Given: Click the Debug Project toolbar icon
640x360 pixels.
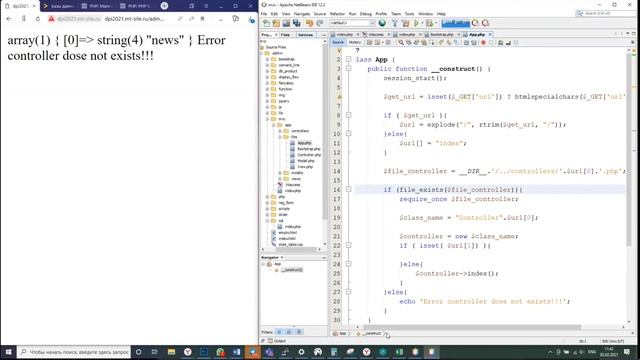Looking at the screenshot, I should coord(429,23).
